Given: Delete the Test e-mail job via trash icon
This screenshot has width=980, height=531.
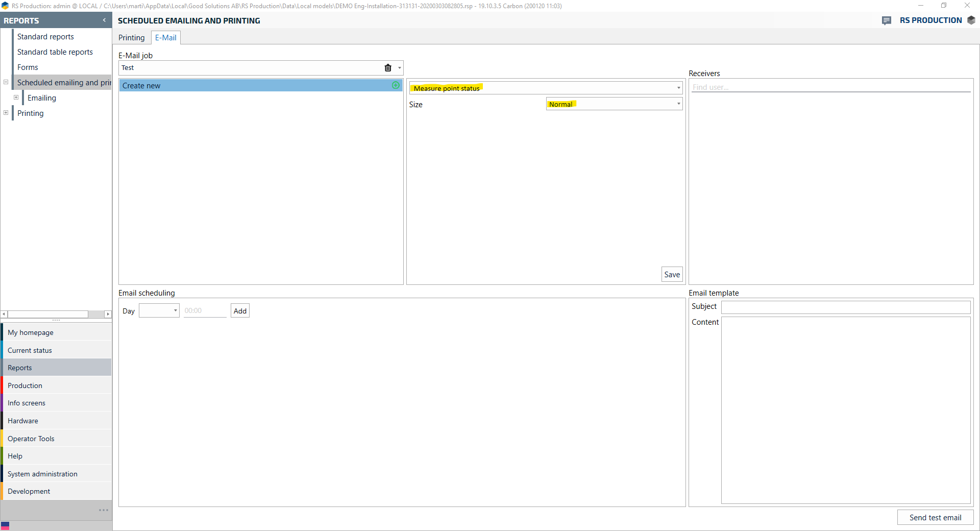Looking at the screenshot, I should point(388,68).
